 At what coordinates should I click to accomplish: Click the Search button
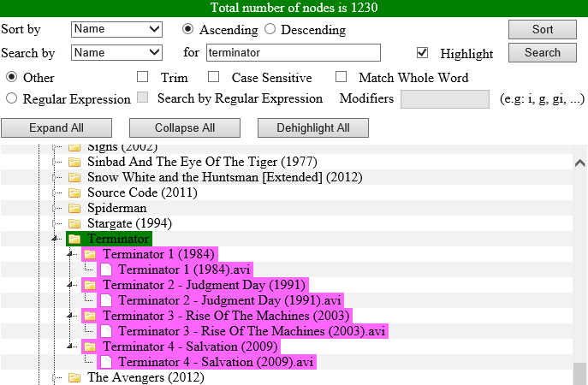click(543, 52)
